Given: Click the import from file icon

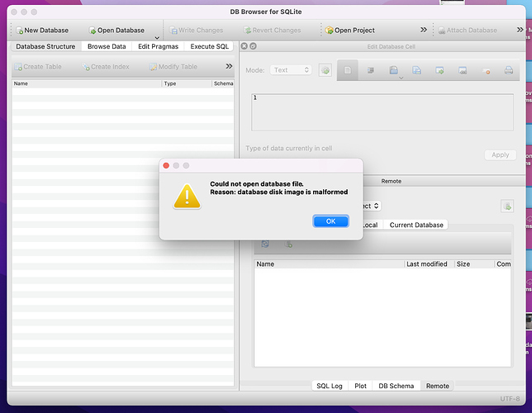Looking at the screenshot, I should click(x=439, y=70).
